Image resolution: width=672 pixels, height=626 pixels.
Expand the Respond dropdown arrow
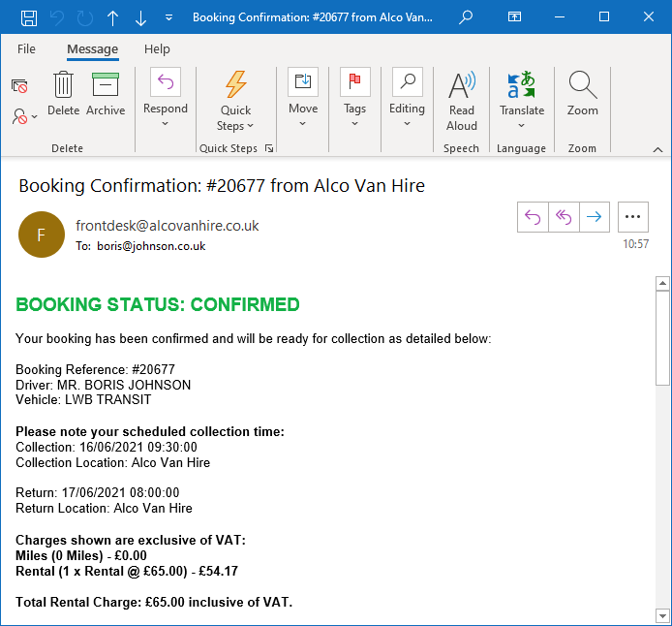click(x=165, y=124)
